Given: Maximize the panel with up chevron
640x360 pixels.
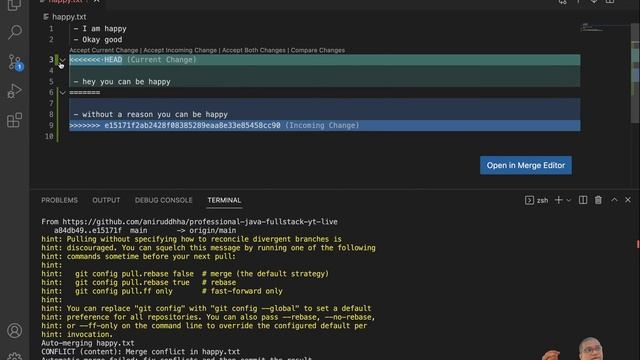Looking at the screenshot, I should pos(614,200).
